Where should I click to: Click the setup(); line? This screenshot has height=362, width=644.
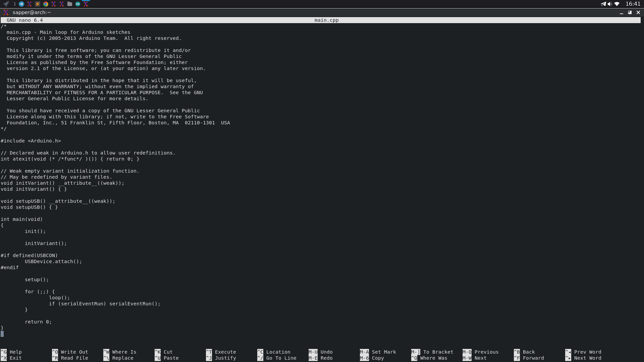(37, 280)
